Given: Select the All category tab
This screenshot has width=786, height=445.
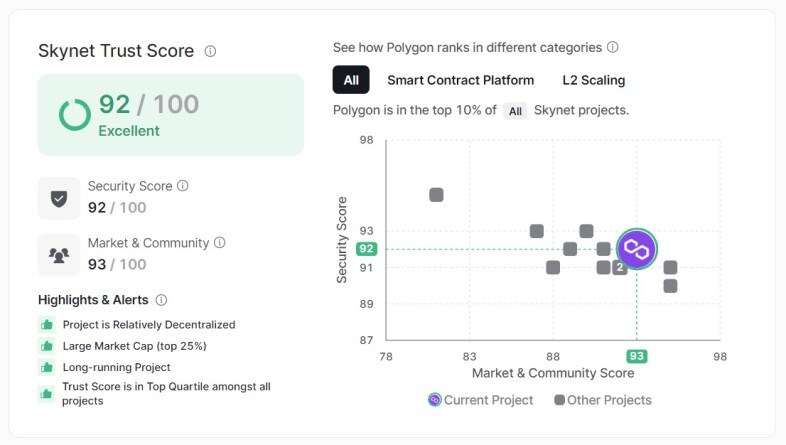Looking at the screenshot, I should tap(351, 80).
